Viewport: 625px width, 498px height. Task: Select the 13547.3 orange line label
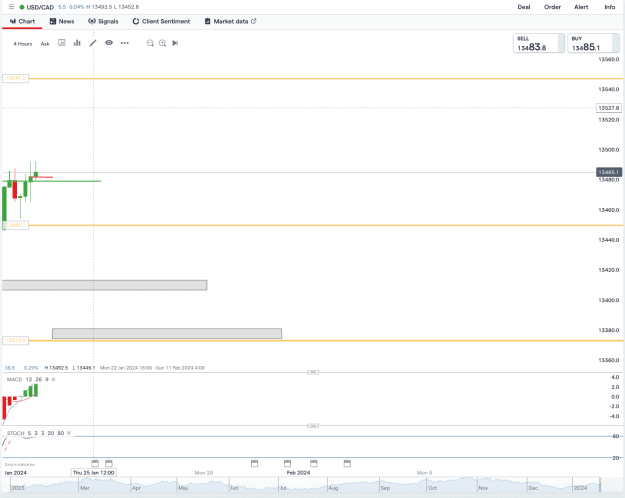click(16, 78)
